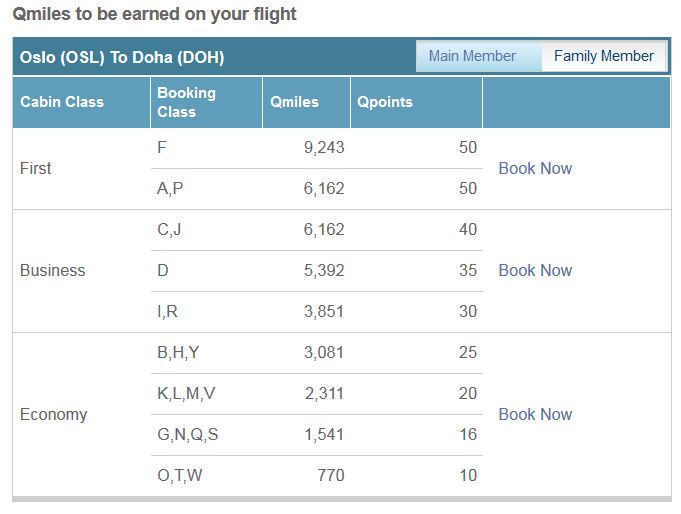Select booking class A,P row
This screenshot has width=681, height=514.
coord(317,189)
